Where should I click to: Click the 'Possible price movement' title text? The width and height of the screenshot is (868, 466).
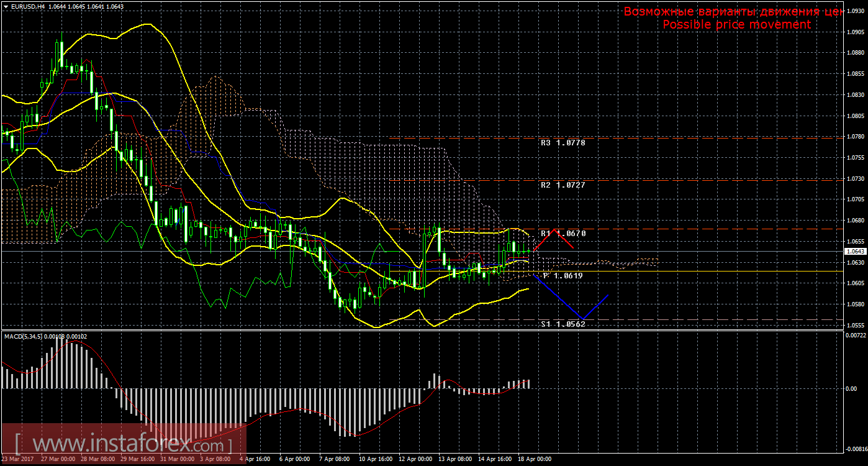(x=736, y=24)
